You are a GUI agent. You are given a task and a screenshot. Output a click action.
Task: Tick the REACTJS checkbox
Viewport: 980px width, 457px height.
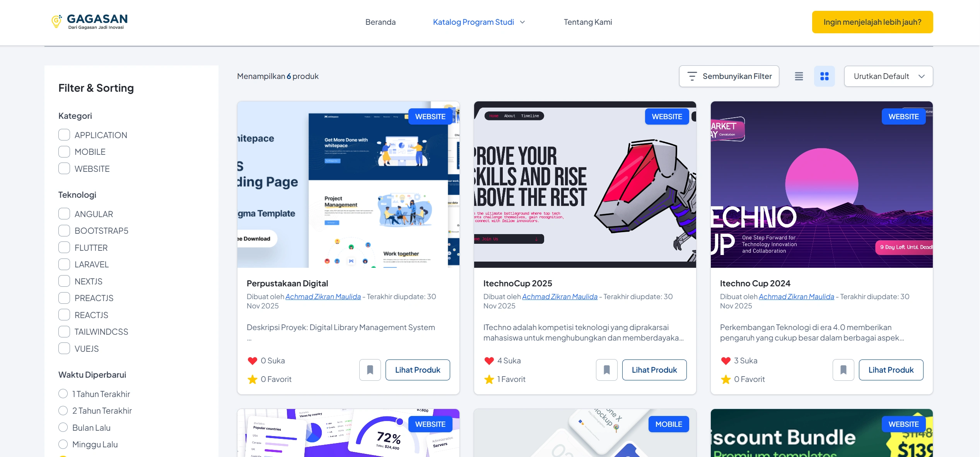pyautogui.click(x=64, y=315)
